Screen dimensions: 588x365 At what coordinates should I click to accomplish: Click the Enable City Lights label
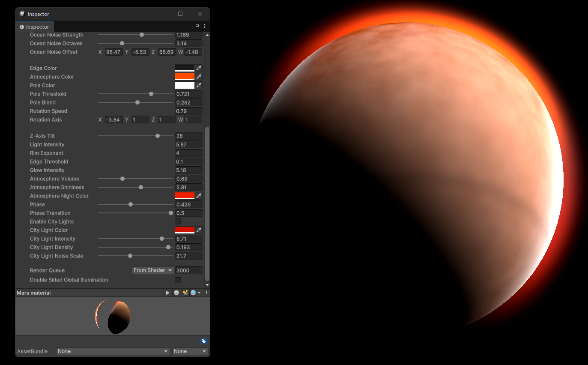tap(52, 221)
